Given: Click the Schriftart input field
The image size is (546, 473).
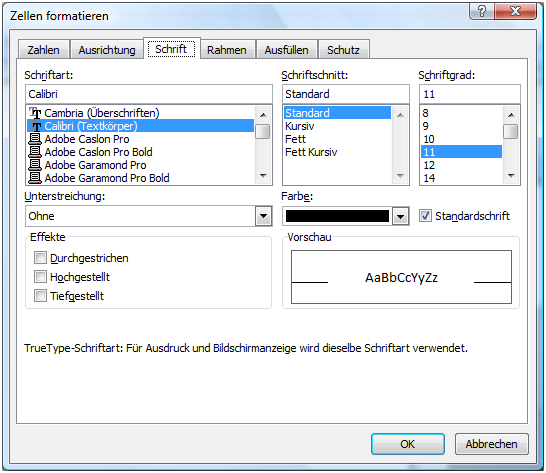Looking at the screenshot, I should tap(149, 94).
